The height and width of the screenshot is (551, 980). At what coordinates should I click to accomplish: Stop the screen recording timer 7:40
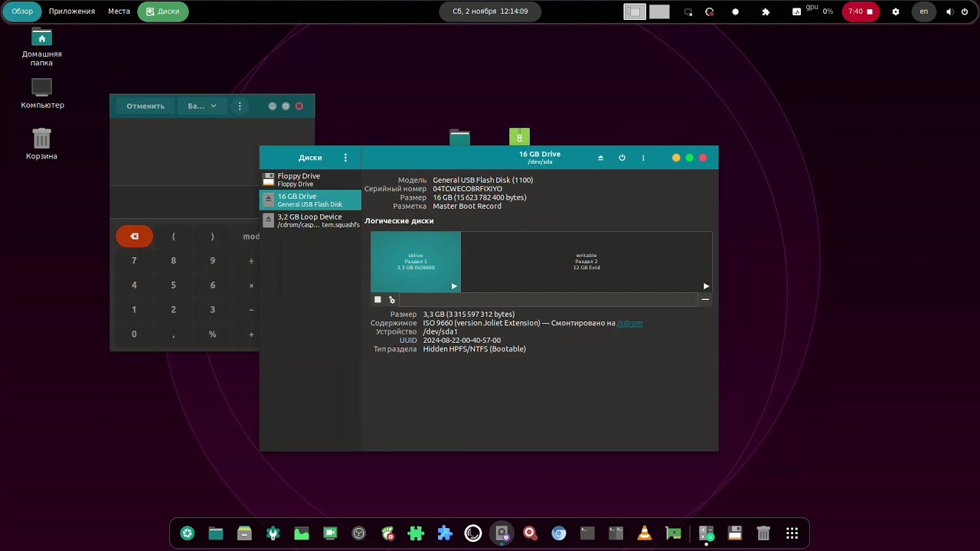click(x=861, y=11)
